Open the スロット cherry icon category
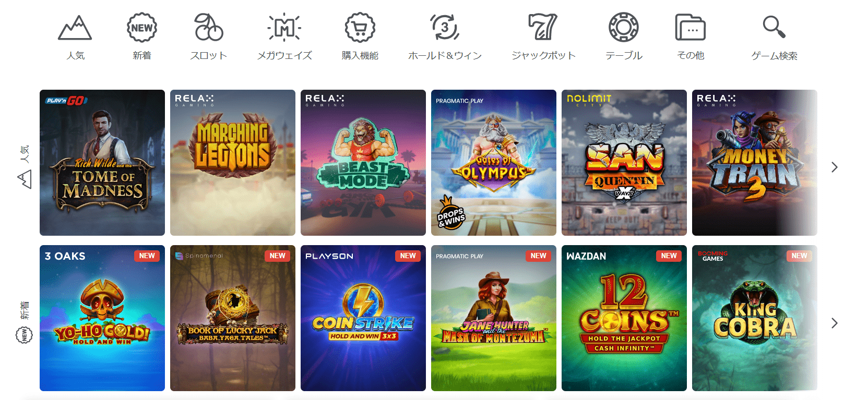Screen dimensions: 868x400 tap(209, 28)
